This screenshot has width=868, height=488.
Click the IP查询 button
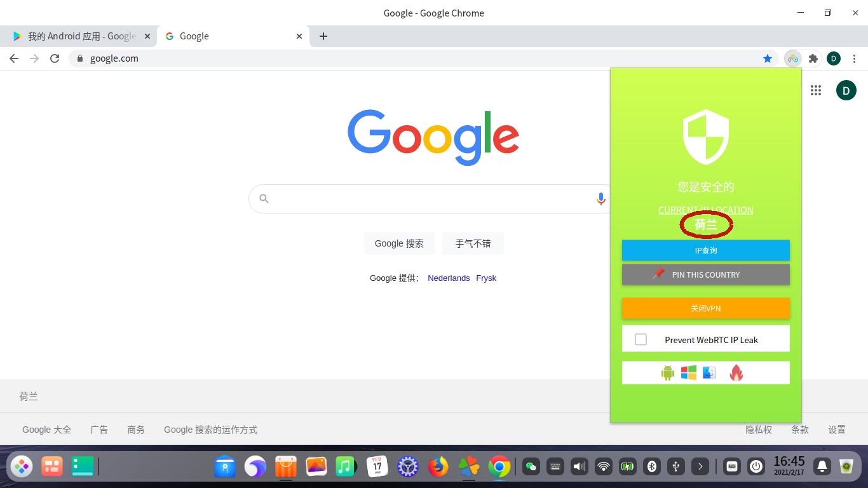[x=705, y=250]
